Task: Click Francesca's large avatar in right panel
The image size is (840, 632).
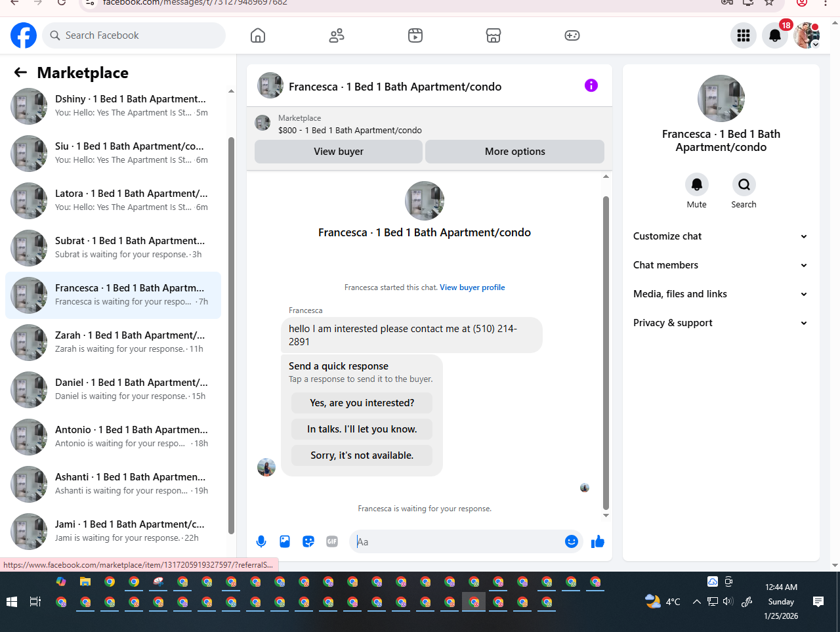Action: [x=721, y=98]
